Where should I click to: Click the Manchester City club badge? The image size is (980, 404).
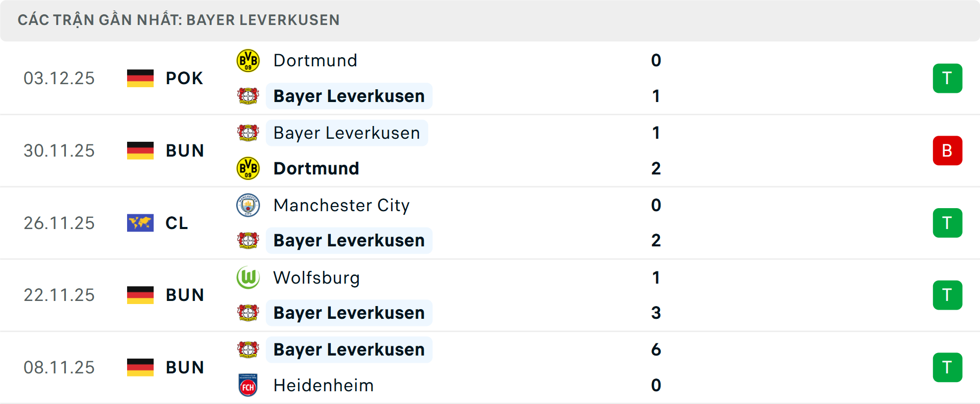[x=248, y=206]
